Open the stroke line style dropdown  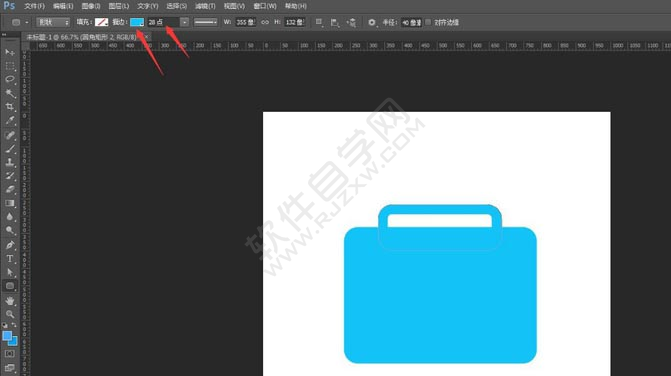205,22
